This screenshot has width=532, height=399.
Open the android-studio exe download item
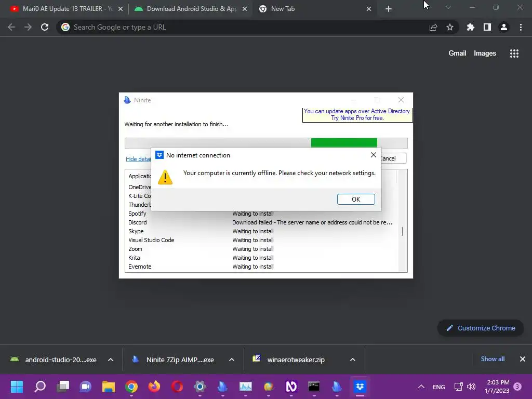coord(54,360)
